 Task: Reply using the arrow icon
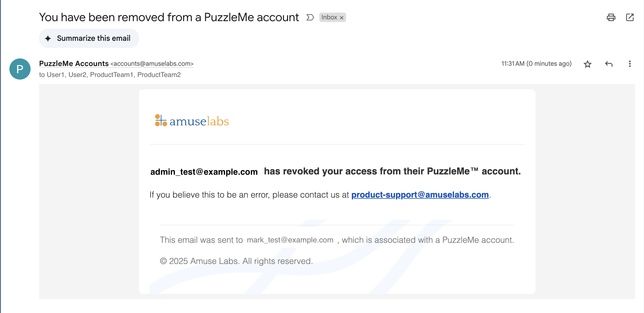(x=609, y=64)
